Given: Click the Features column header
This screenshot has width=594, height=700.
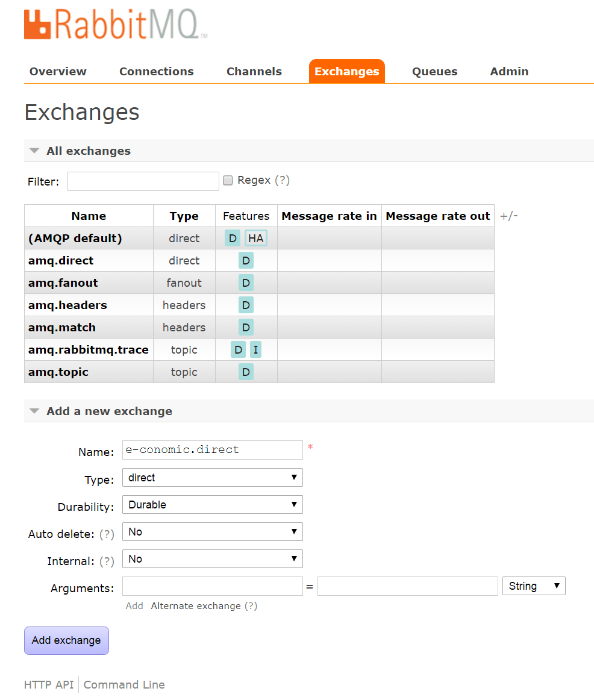Looking at the screenshot, I should pyautogui.click(x=246, y=216).
